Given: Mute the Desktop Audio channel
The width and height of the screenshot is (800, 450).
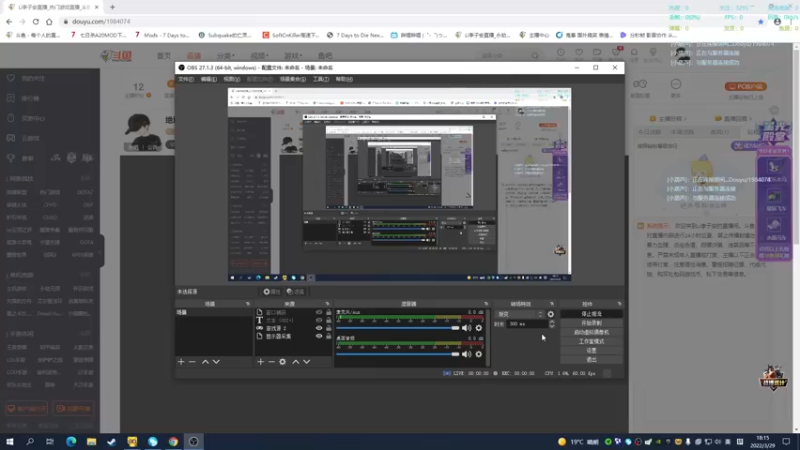Looking at the screenshot, I should 466,354.
